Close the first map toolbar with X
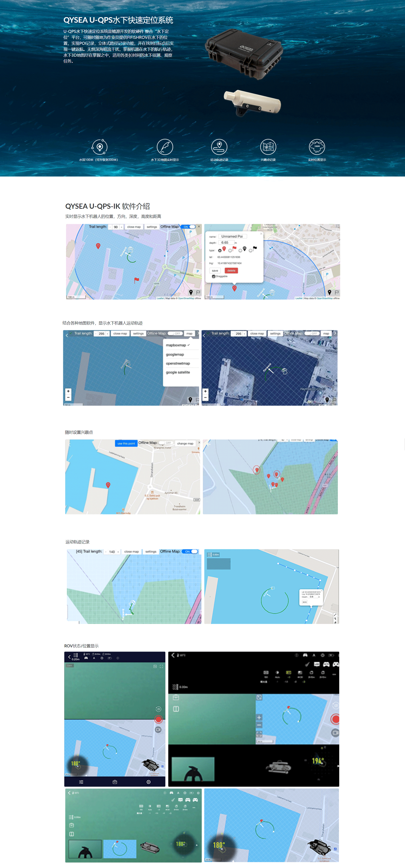Screen dimensions: 405x868 point(199,226)
